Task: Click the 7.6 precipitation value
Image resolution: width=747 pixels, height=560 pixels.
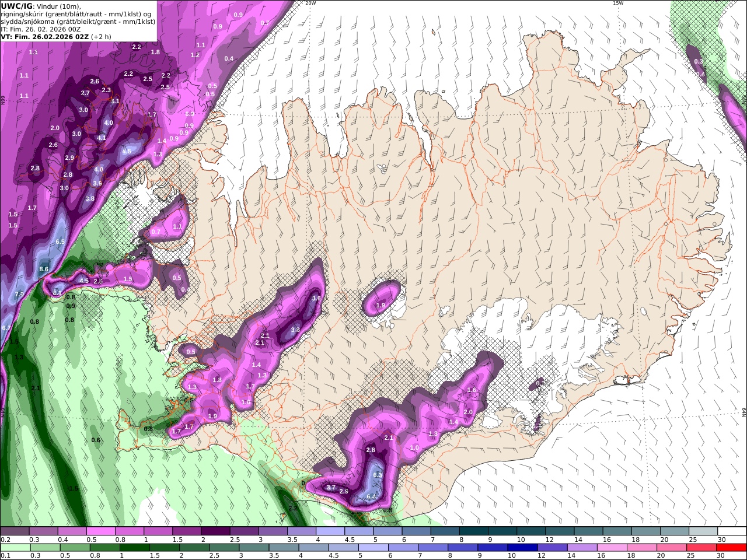Action: (19, 294)
